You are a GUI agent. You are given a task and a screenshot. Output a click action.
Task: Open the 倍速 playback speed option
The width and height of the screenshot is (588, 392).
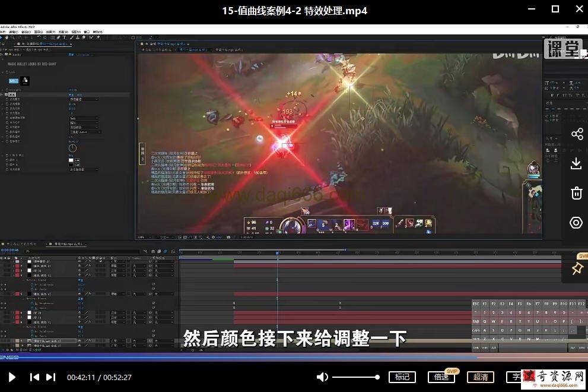pyautogui.click(x=441, y=377)
